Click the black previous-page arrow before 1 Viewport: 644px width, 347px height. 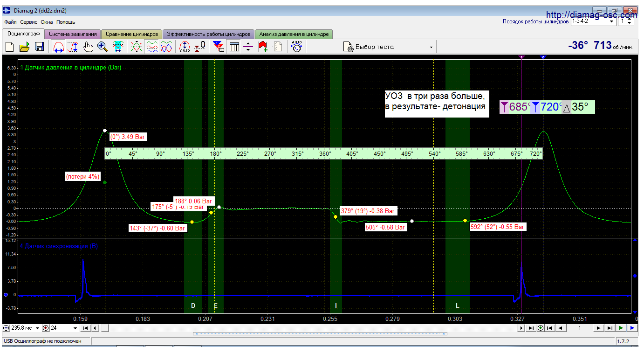(x=561, y=328)
